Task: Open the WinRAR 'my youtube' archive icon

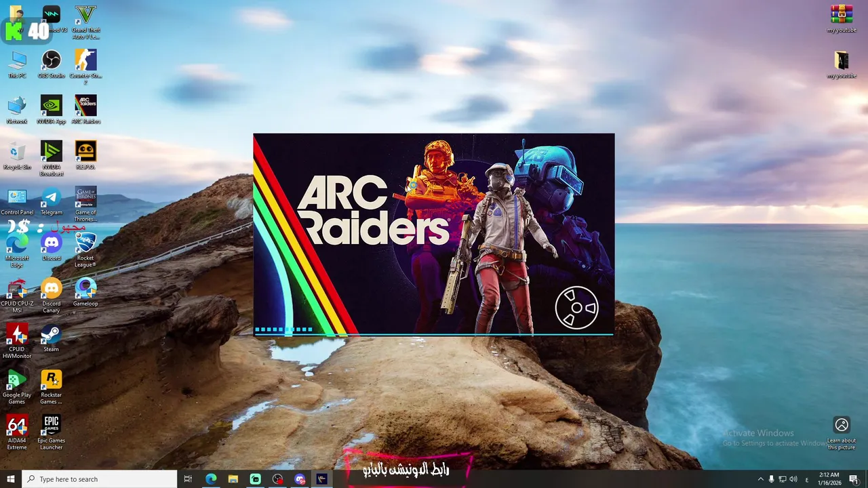Action: [842, 19]
